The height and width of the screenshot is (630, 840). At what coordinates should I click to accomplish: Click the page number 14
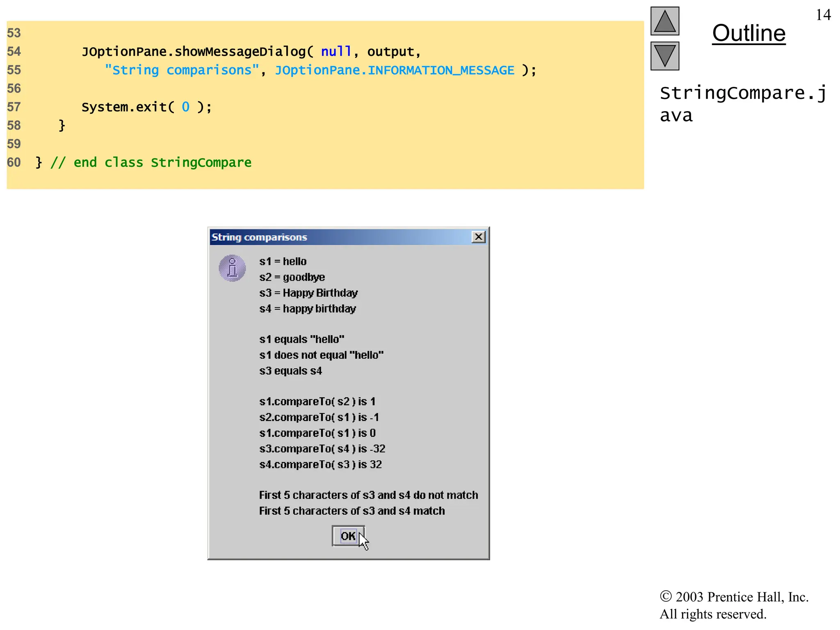pos(823,15)
